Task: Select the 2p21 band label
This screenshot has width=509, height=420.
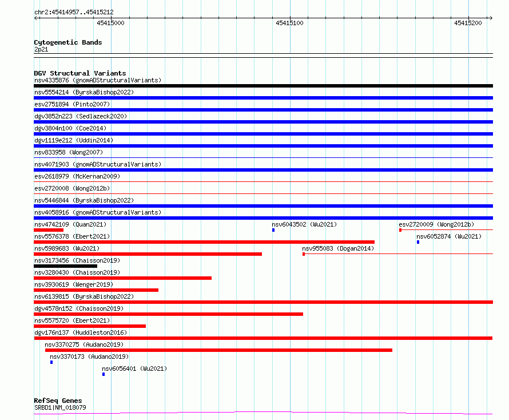Action: (41, 49)
